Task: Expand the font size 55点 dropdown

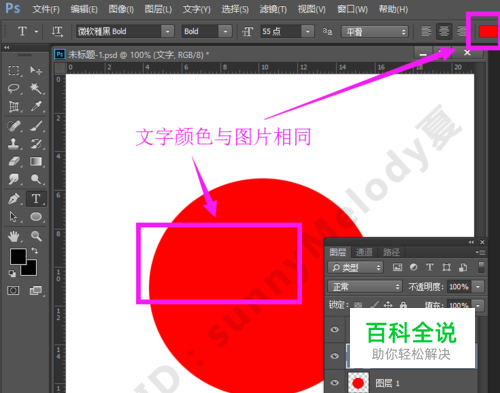Action: [307, 32]
